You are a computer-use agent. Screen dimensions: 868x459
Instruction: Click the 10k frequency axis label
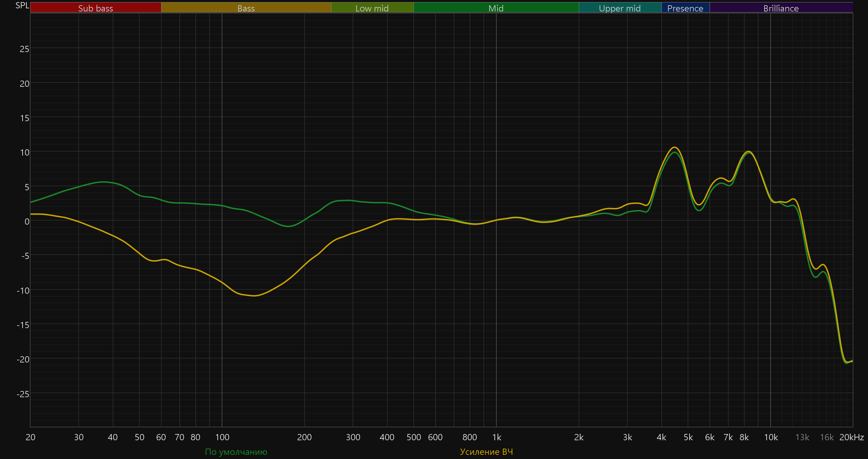[x=771, y=437]
